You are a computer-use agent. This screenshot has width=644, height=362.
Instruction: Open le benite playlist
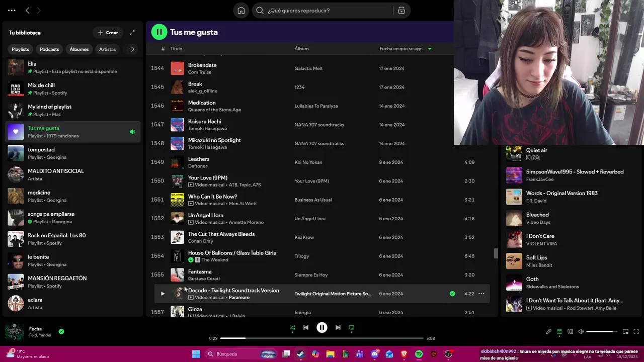coord(73,260)
